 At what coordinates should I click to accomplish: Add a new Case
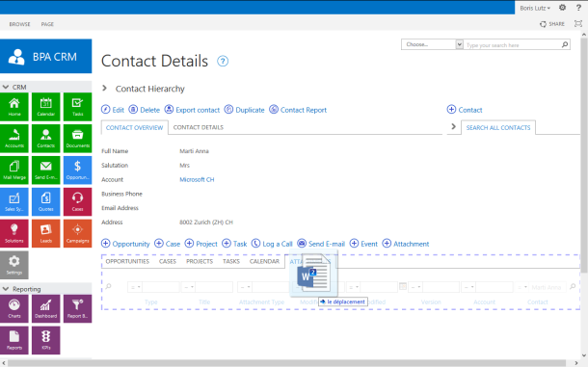[x=168, y=244]
